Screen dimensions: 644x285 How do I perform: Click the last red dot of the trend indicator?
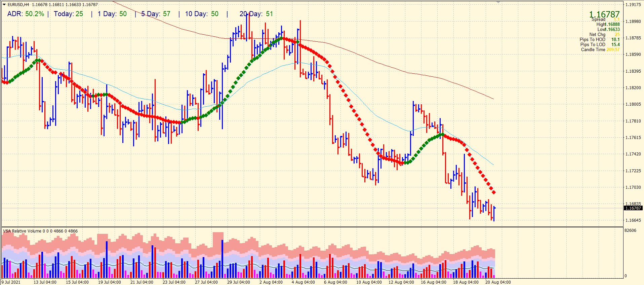pos(494,192)
